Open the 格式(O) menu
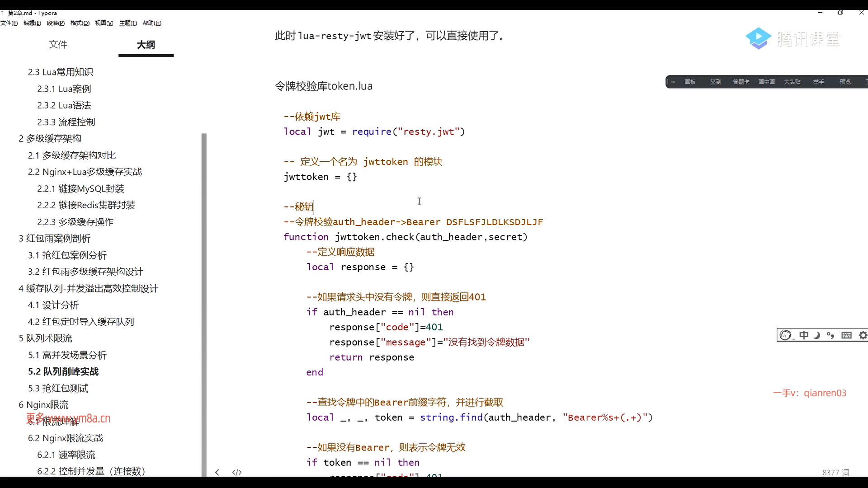Screen dimensions: 868x488 click(80, 23)
